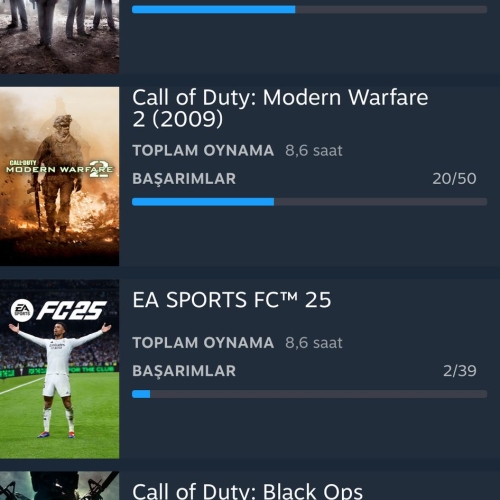
Task: Tap BAŞARIMLAR label under EA SPORTS FC 25
Action: (x=184, y=372)
